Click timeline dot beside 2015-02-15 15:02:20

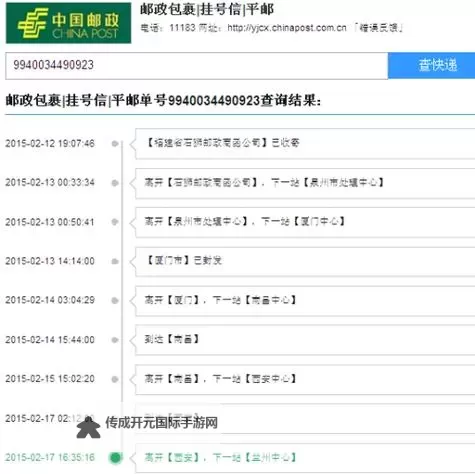tap(115, 379)
